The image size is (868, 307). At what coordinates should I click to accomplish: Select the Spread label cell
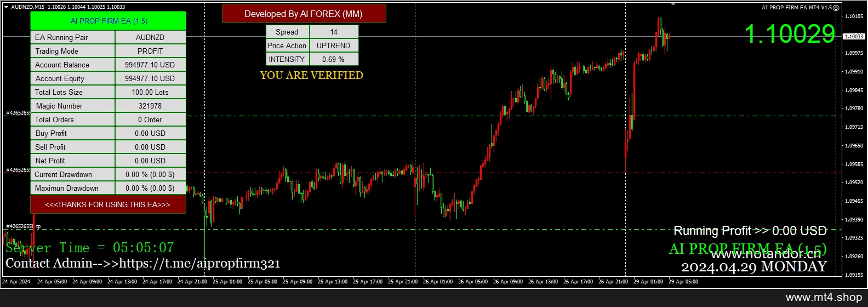[288, 32]
